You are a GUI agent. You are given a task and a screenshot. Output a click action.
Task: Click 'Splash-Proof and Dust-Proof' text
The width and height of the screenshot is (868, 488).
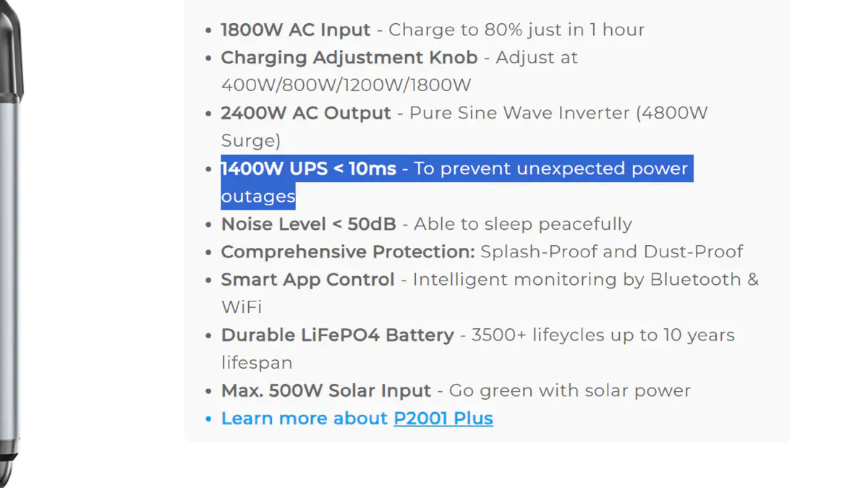click(x=612, y=252)
